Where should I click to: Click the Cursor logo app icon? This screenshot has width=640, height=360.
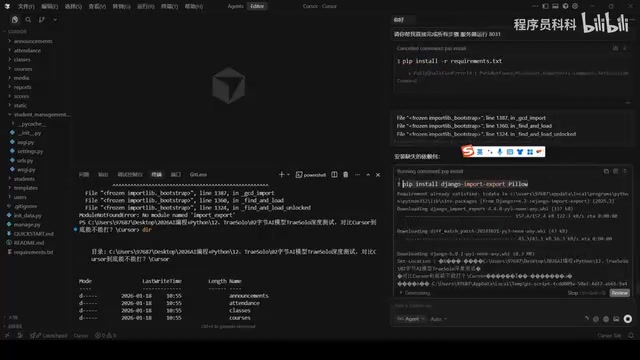[x=7, y=6]
